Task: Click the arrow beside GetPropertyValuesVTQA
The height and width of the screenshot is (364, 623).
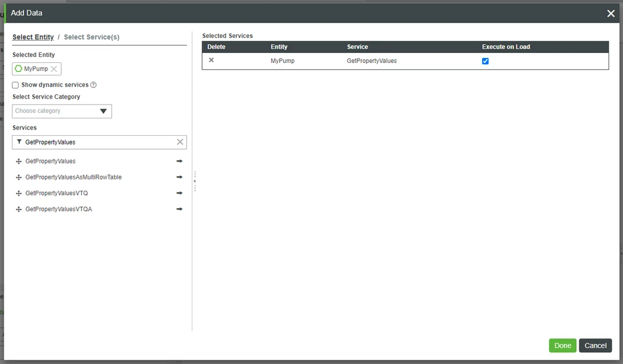Action: (180, 209)
